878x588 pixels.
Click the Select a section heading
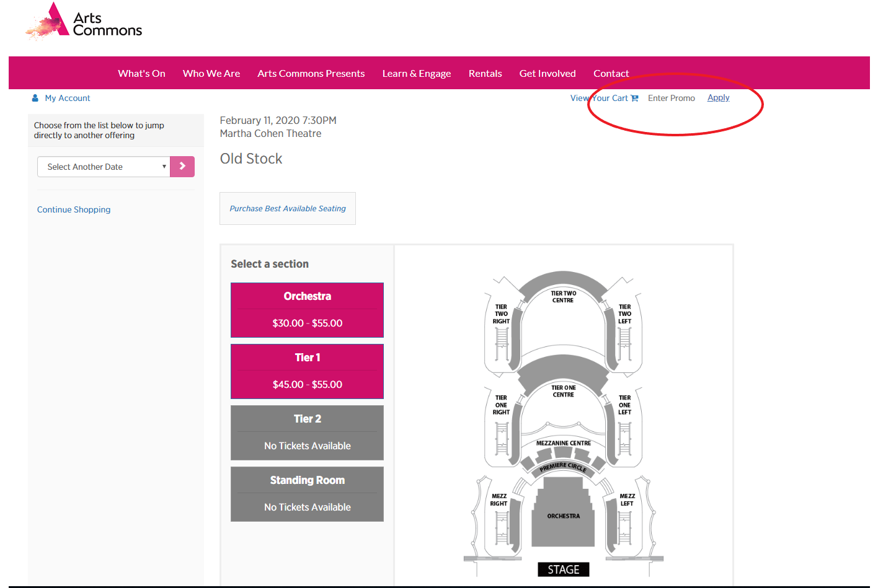[270, 264]
